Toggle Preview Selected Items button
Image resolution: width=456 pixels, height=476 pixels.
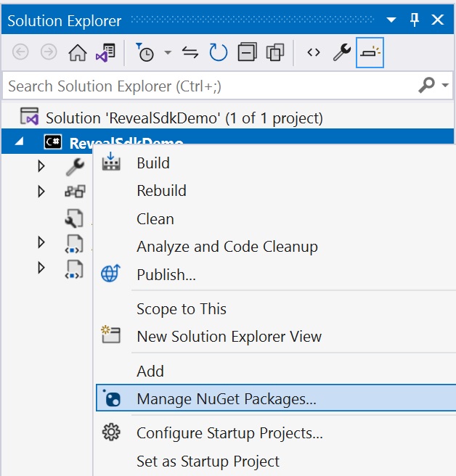tap(370, 52)
